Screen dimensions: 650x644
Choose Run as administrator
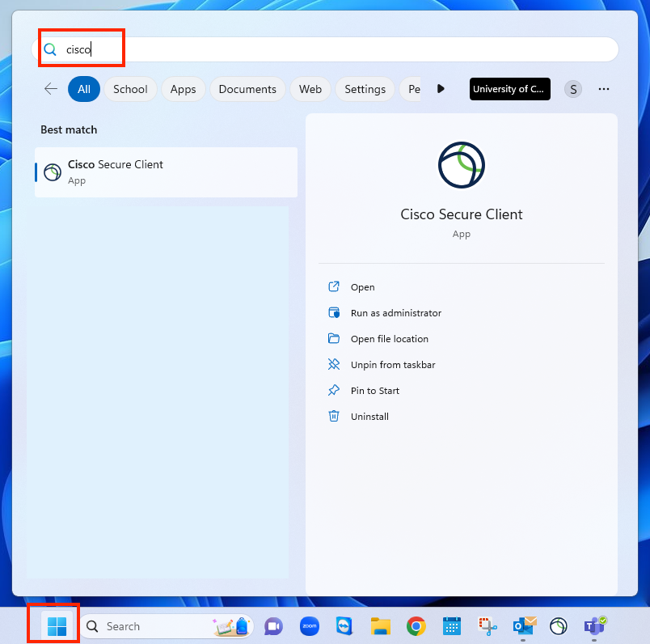point(396,313)
